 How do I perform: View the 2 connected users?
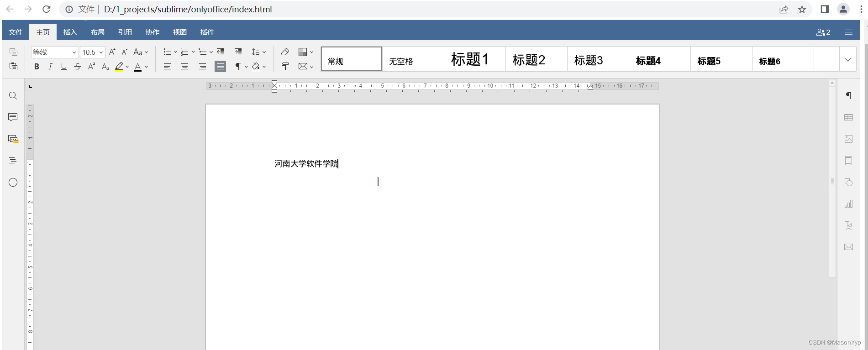[823, 32]
